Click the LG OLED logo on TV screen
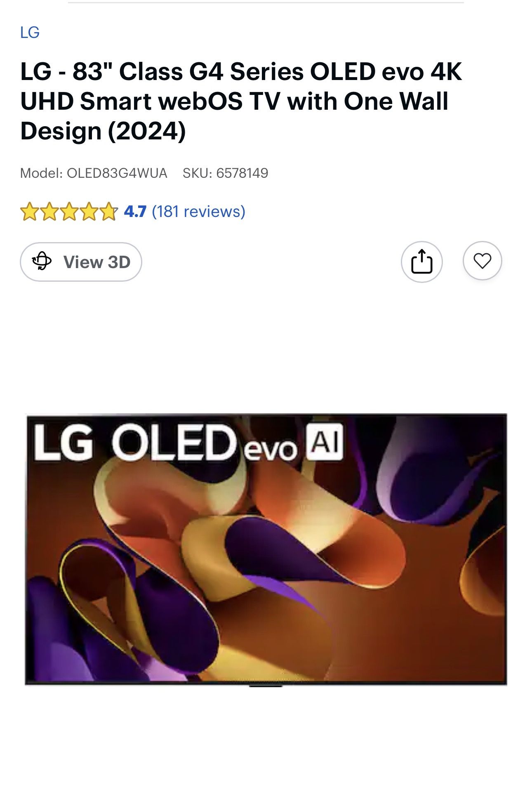This screenshot has height=794, width=532. click(x=134, y=443)
